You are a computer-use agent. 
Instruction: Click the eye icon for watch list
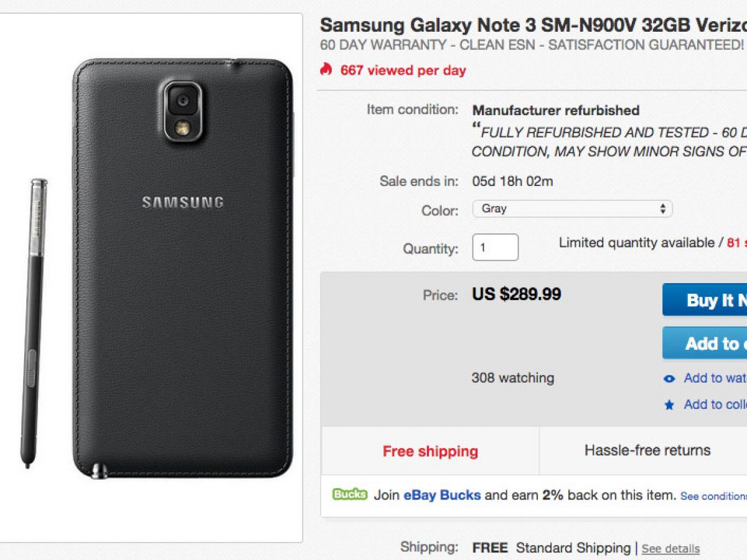(x=669, y=378)
